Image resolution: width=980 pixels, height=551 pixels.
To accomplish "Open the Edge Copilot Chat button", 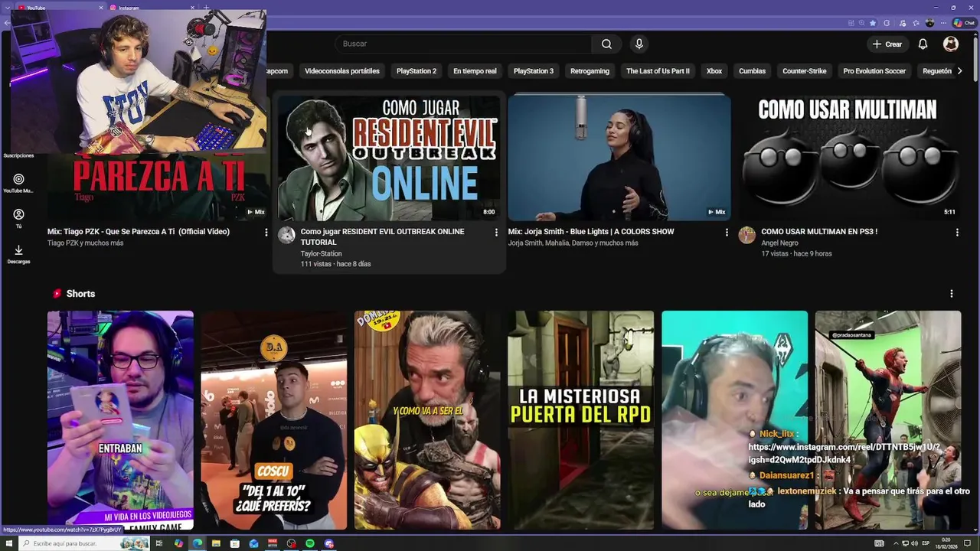I will pyautogui.click(x=963, y=23).
